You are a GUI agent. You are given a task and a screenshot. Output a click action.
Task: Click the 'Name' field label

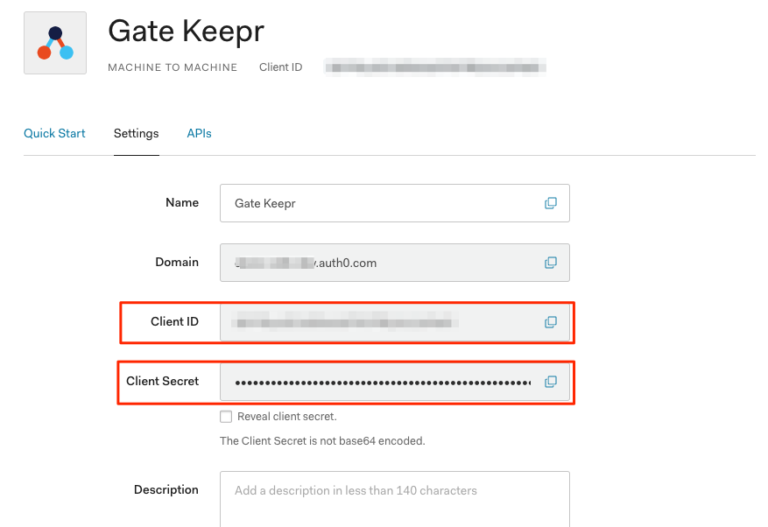coord(182,203)
